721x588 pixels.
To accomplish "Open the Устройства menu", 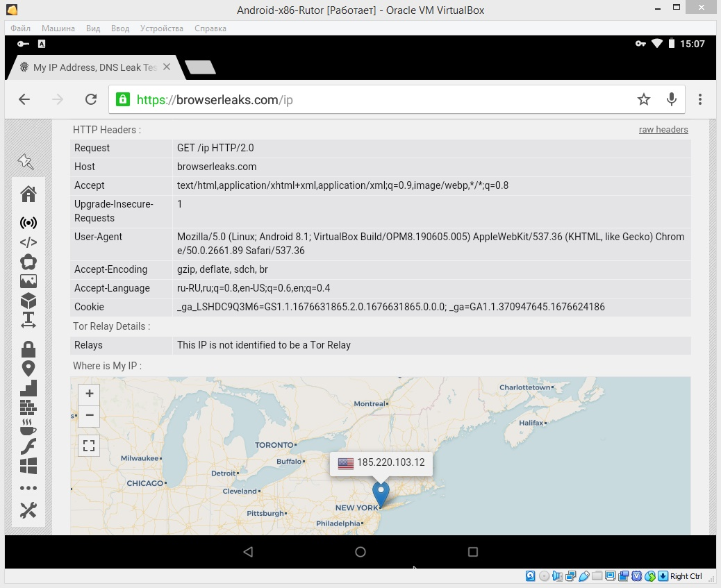I will tap(161, 28).
